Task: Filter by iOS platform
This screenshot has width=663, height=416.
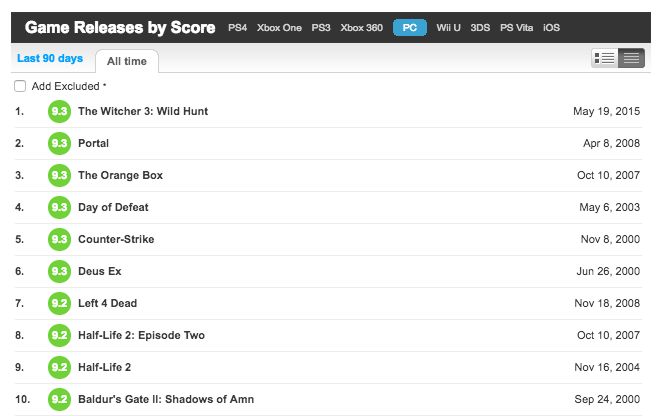Action: click(x=551, y=28)
